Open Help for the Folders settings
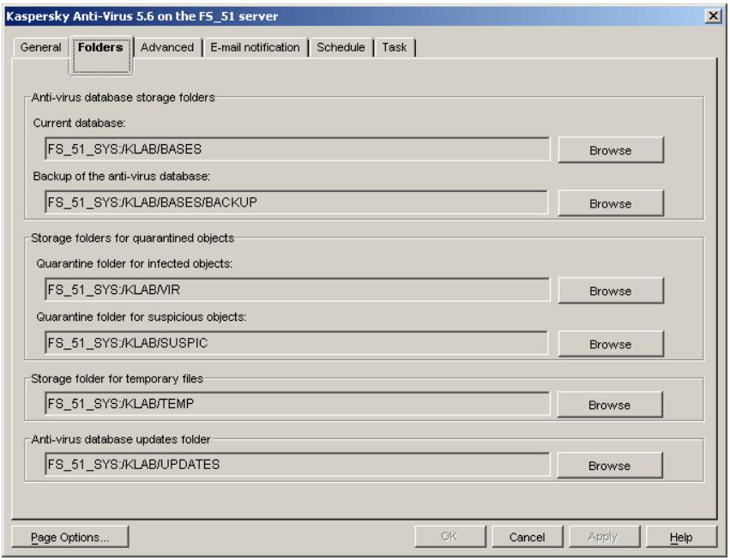This screenshot has height=560, width=730. pos(683,535)
